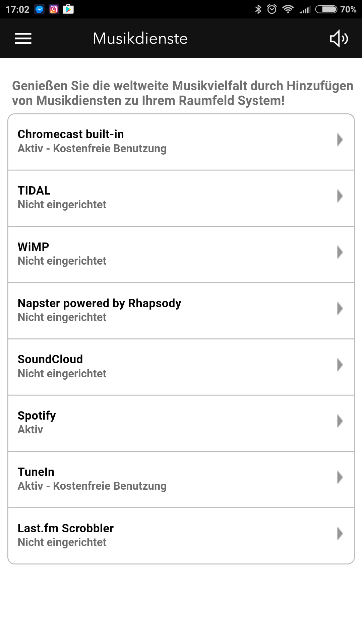The height and width of the screenshot is (644, 362).
Task: Tap the speaker volume icon
Action: 339,39
